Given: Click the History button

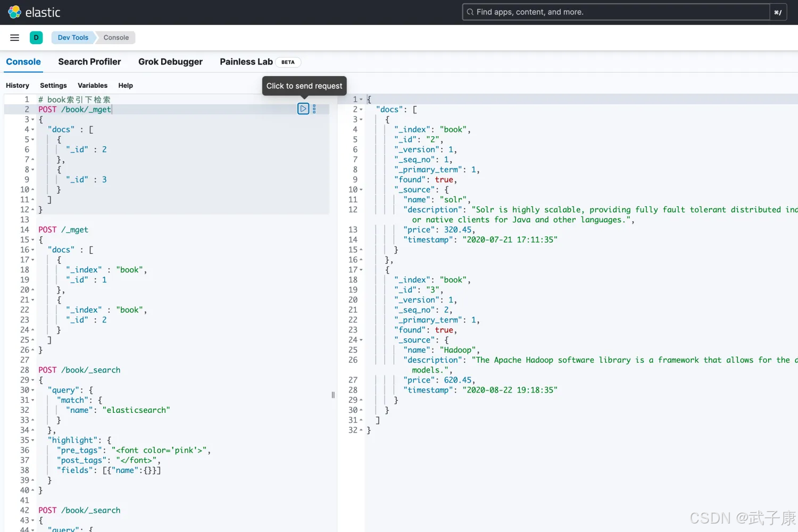Looking at the screenshot, I should click(x=18, y=86).
